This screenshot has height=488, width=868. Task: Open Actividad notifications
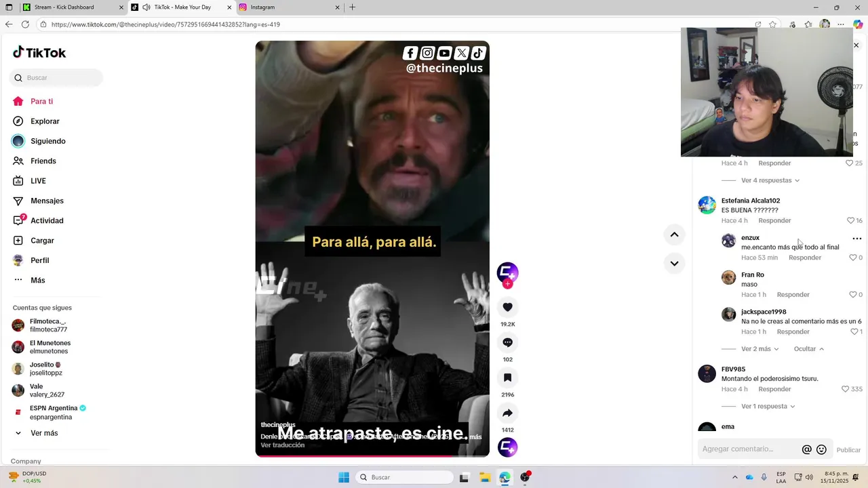point(47,220)
